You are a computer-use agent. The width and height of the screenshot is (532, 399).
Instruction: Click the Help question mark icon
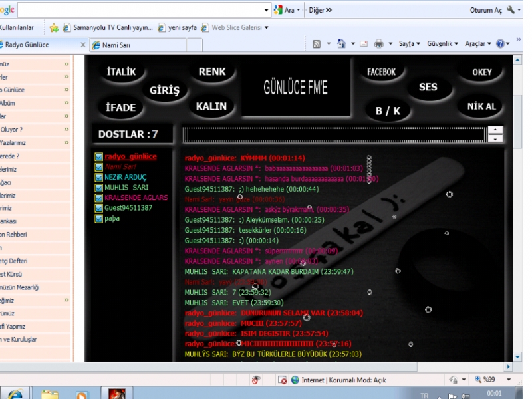pyautogui.click(x=501, y=43)
